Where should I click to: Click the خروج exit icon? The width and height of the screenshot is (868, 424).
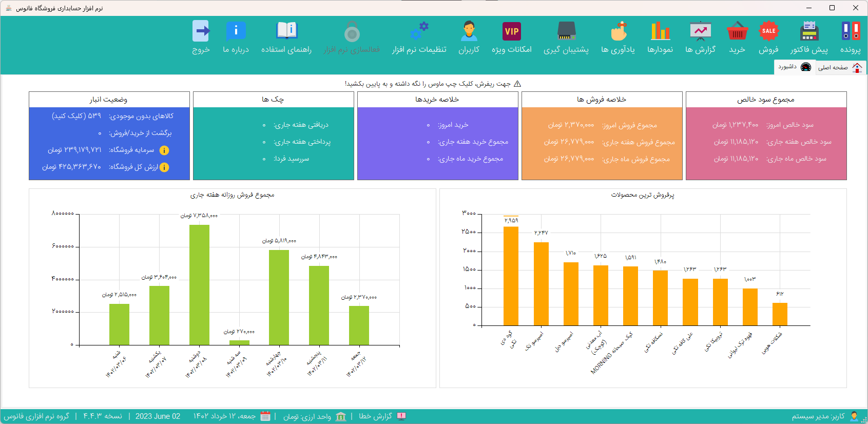click(201, 31)
